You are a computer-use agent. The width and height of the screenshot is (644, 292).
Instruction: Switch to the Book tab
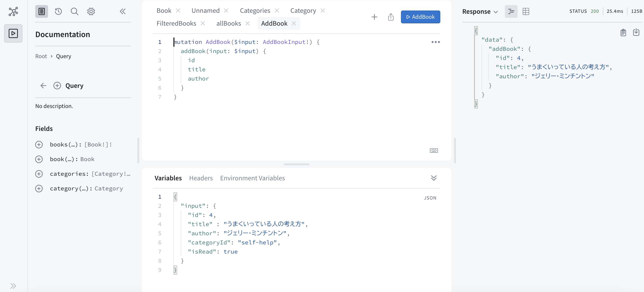click(164, 11)
